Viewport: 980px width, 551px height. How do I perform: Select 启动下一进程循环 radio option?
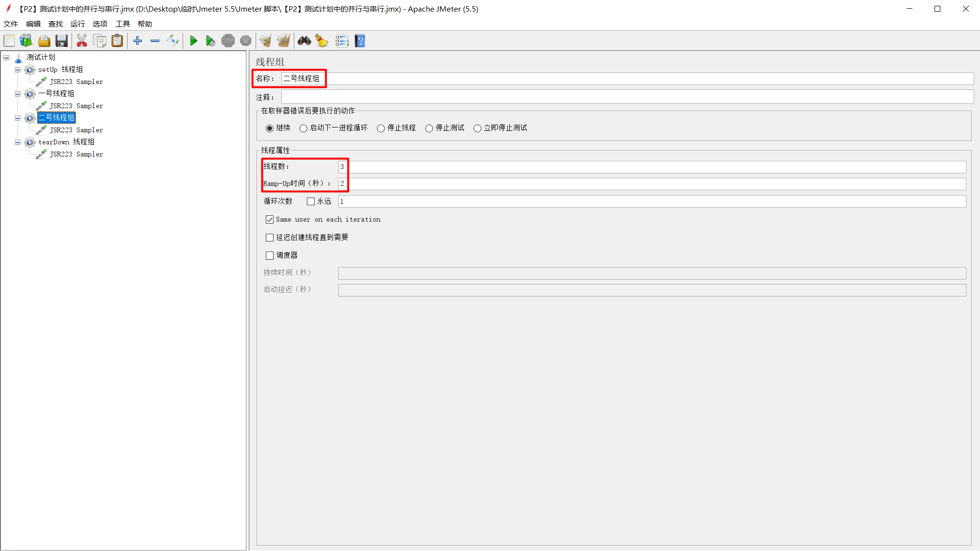point(303,128)
